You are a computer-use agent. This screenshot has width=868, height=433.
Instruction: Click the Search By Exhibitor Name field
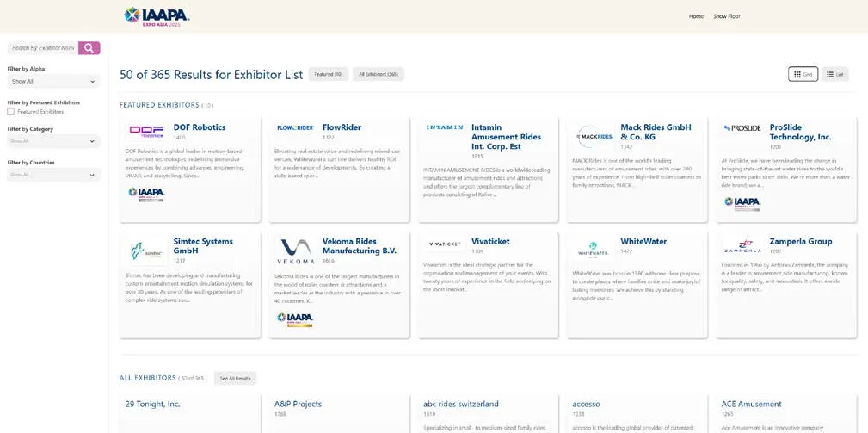43,48
